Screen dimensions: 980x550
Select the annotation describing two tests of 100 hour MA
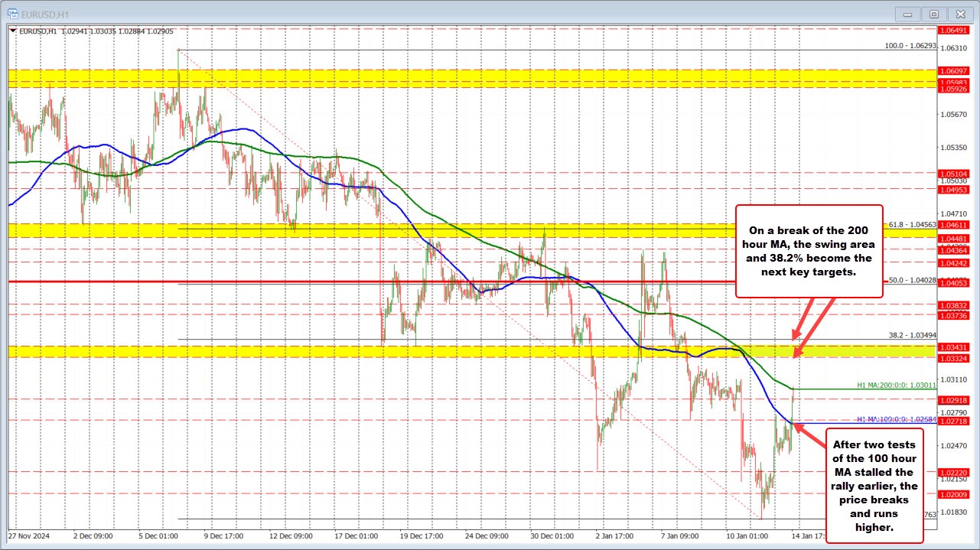tap(874, 484)
